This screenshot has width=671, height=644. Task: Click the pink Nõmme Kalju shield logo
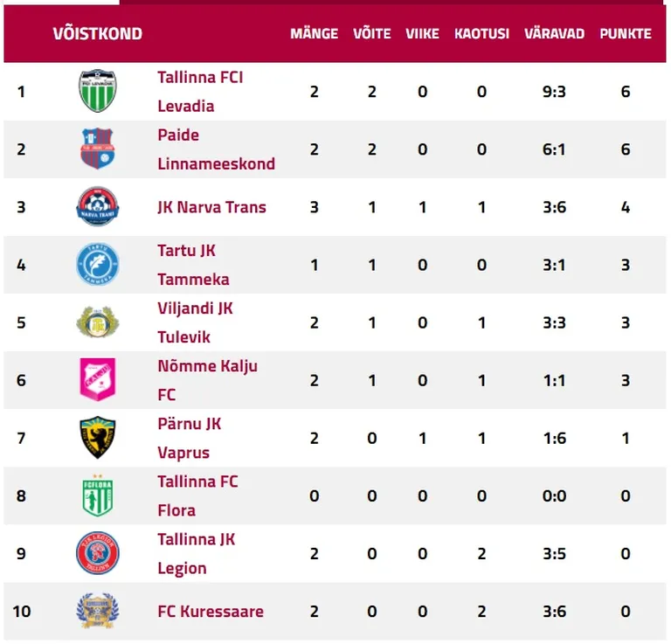click(x=98, y=379)
